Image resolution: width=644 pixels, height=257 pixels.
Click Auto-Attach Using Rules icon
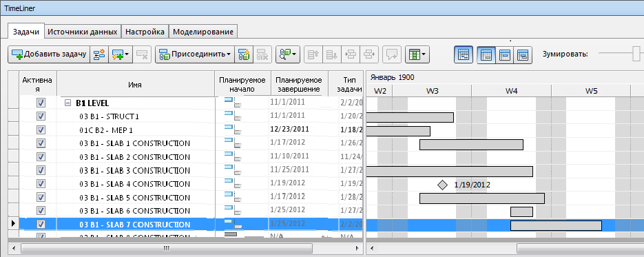click(x=243, y=54)
